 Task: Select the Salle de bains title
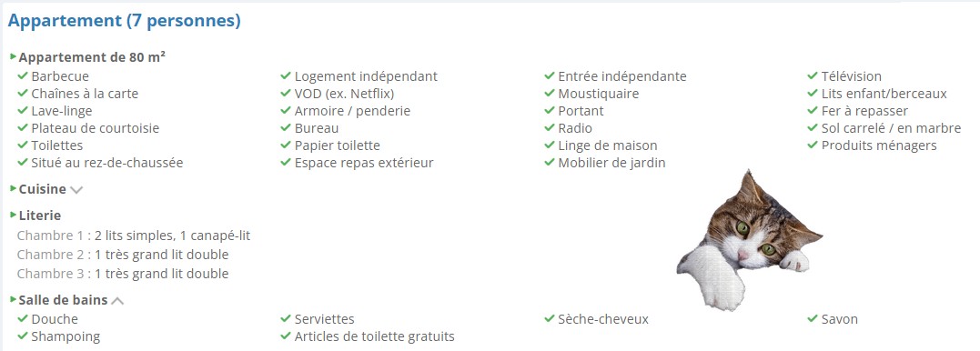coord(63,300)
